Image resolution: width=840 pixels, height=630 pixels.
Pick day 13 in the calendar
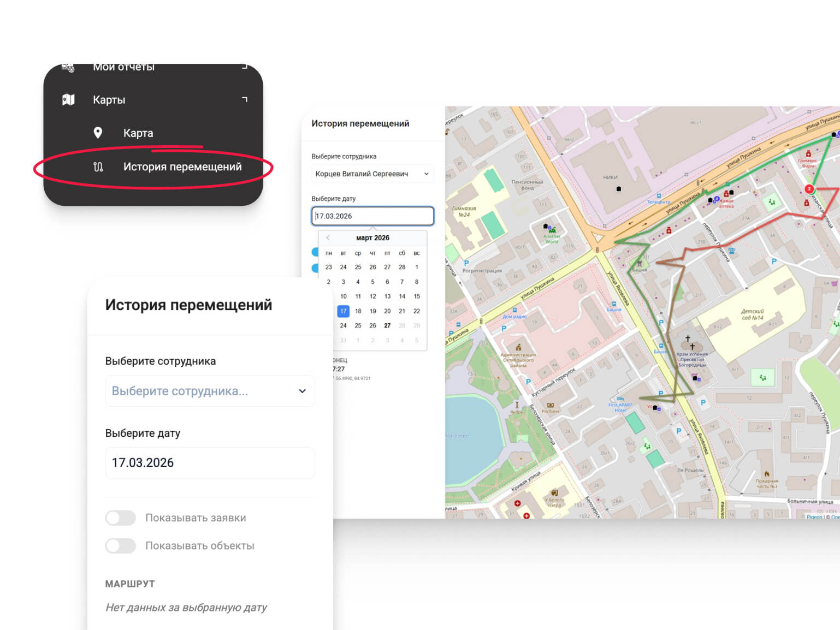point(387,296)
